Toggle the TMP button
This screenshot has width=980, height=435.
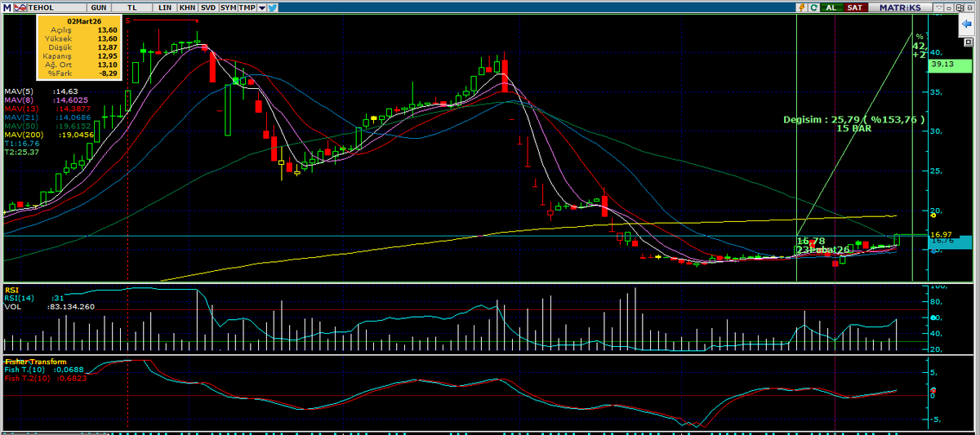pyautogui.click(x=247, y=7)
